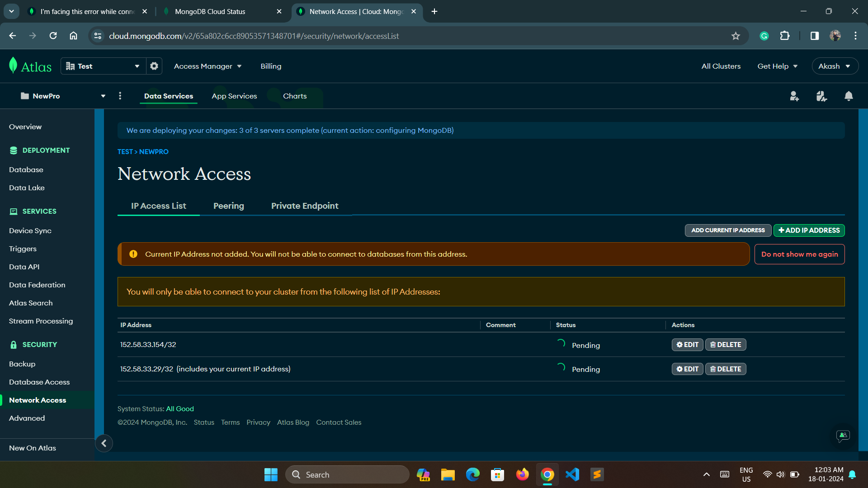Open the Atlas notifications bell icon
This screenshot has height=488, width=868.
point(848,96)
